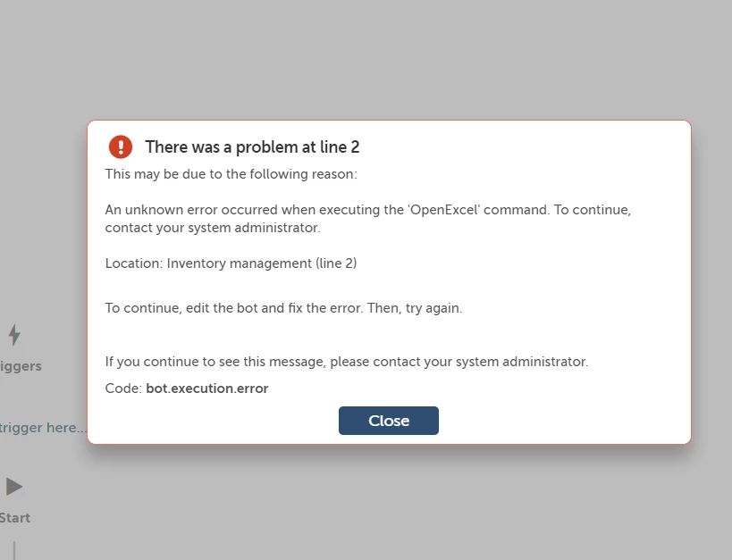Click the 'Code:' label in the dialog
The width and height of the screenshot is (732, 560).
click(x=122, y=389)
